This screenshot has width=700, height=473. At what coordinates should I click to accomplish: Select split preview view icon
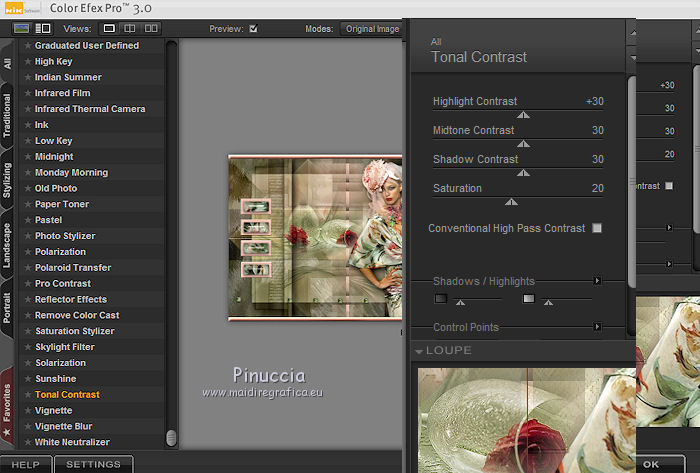tap(130, 29)
